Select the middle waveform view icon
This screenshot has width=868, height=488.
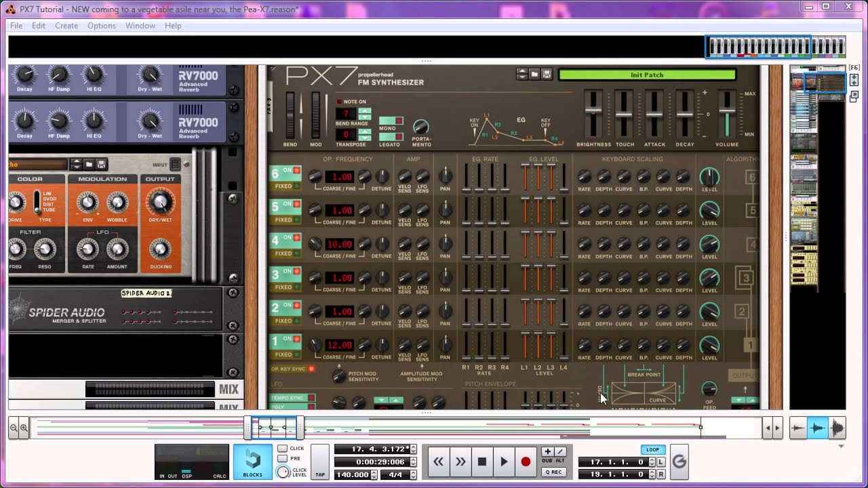pyautogui.click(x=818, y=428)
